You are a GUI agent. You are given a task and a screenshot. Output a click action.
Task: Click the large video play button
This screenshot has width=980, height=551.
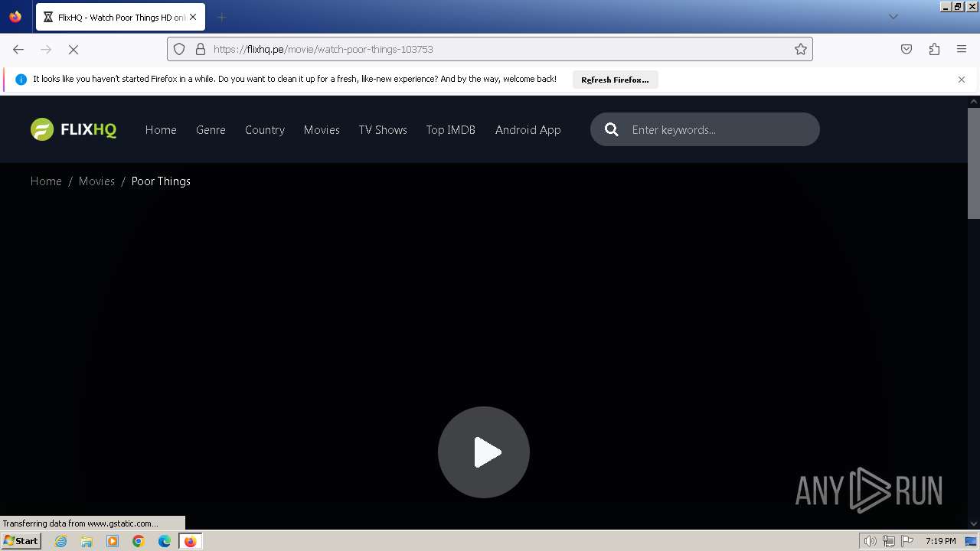pos(484,452)
